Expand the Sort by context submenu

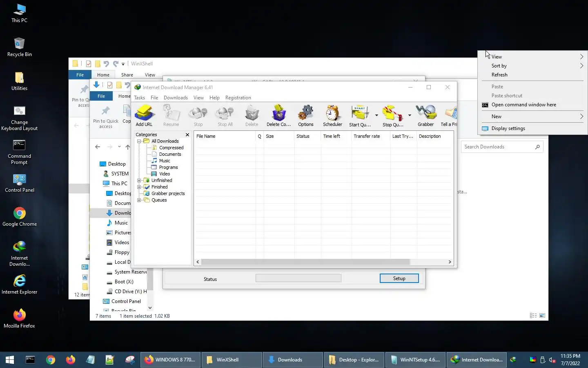pyautogui.click(x=533, y=66)
